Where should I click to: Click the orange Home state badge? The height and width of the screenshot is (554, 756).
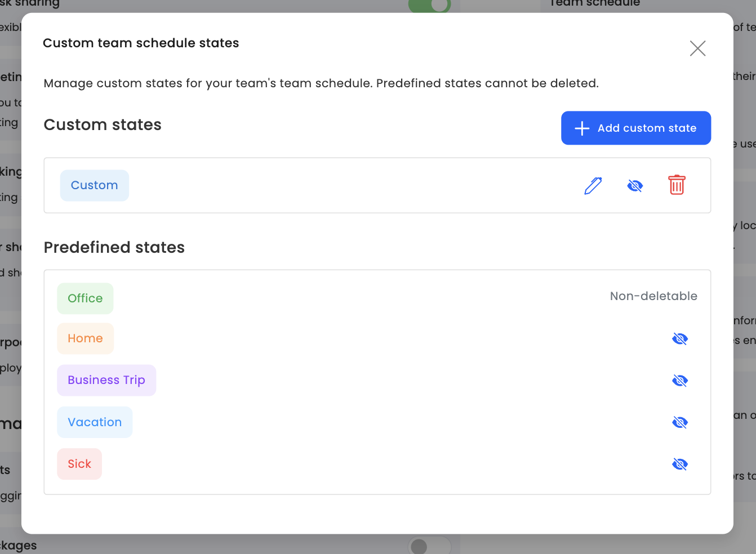85,338
